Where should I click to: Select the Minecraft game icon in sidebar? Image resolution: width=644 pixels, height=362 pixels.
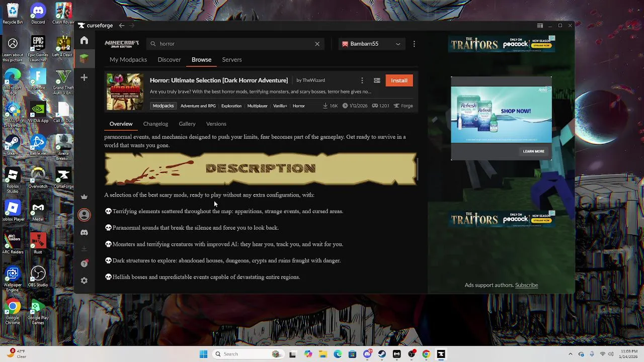(x=84, y=59)
